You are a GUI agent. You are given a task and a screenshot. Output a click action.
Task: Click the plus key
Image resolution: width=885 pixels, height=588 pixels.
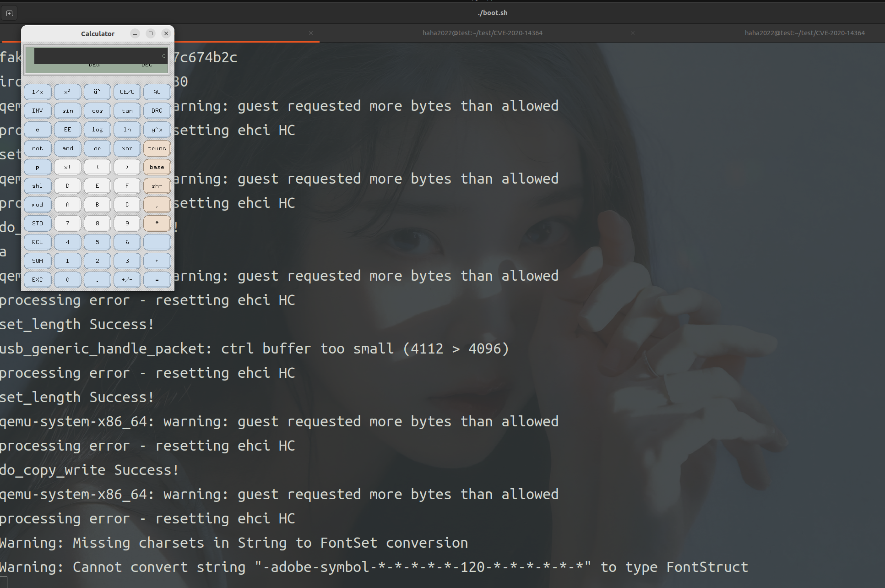coord(157,261)
